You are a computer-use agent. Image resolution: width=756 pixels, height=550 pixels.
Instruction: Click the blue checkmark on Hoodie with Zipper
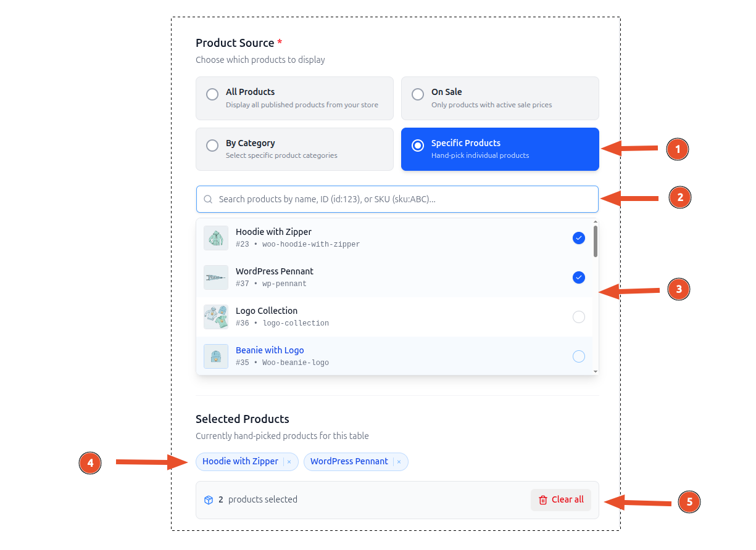[x=578, y=237]
